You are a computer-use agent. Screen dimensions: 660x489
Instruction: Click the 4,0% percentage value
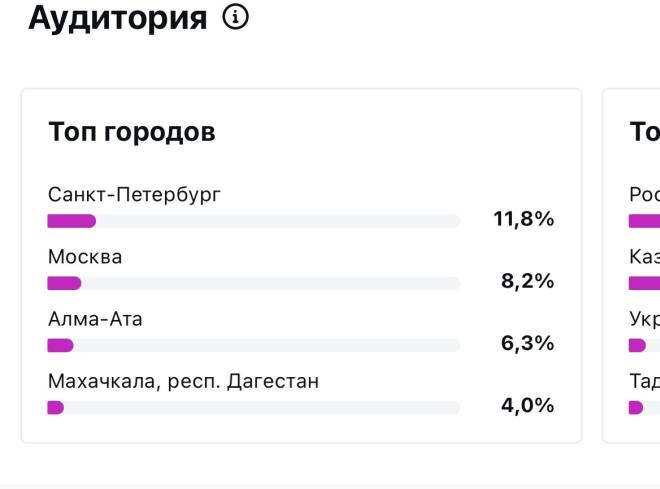[527, 405]
